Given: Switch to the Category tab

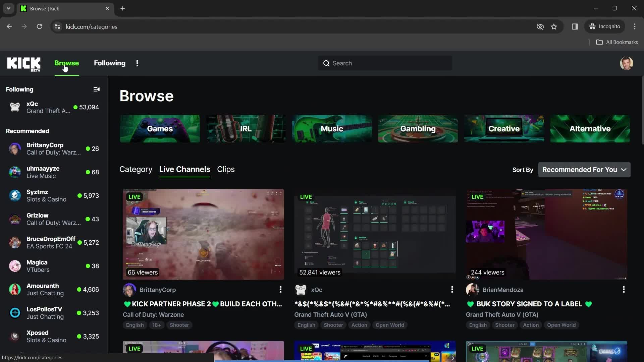Looking at the screenshot, I should 136,169.
